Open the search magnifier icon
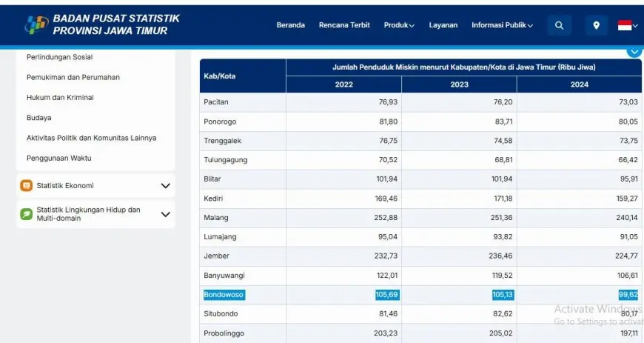Image resolution: width=644 pixels, height=343 pixels. click(x=559, y=25)
